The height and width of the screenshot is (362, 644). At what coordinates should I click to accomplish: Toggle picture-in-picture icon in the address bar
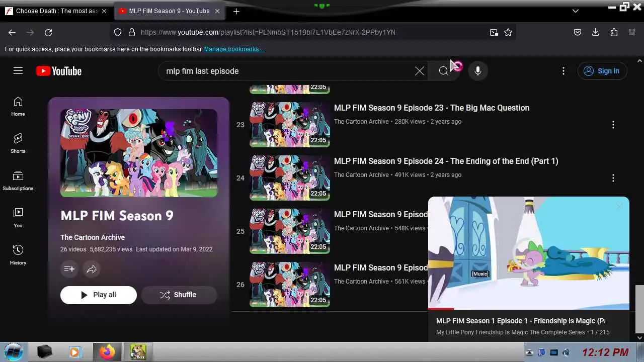(494, 32)
